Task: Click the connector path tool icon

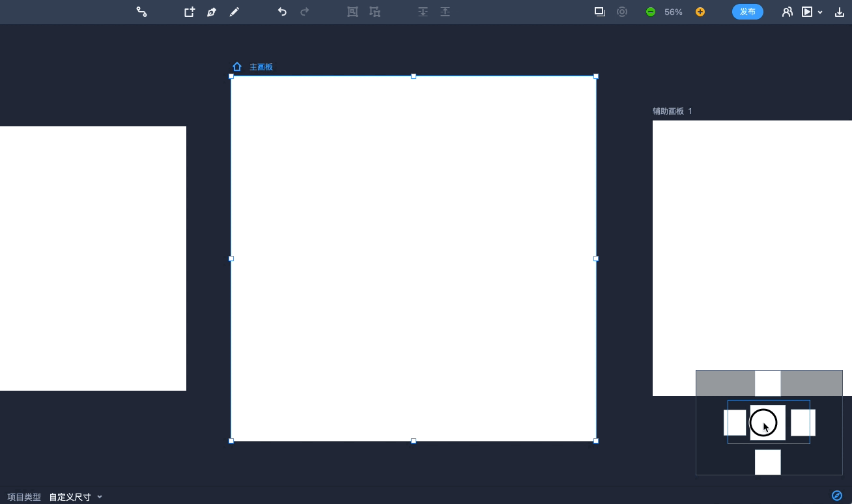Action: [141, 12]
